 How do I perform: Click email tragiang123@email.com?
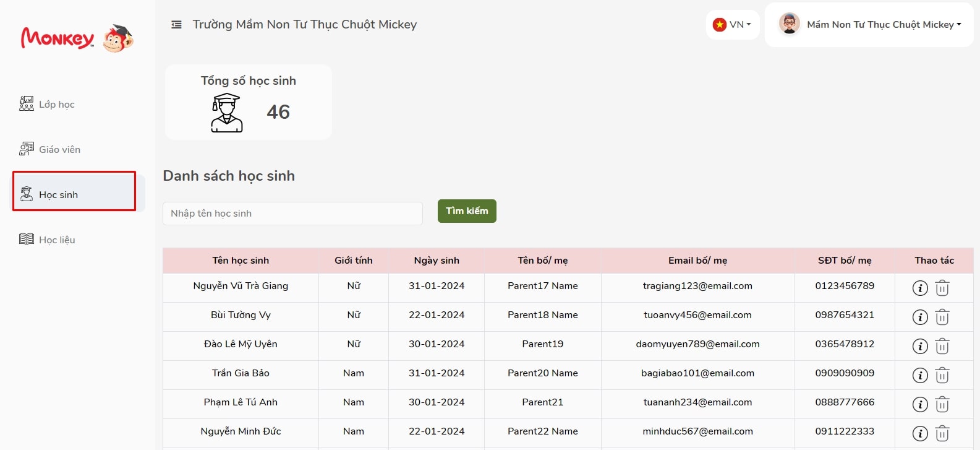[x=697, y=286]
